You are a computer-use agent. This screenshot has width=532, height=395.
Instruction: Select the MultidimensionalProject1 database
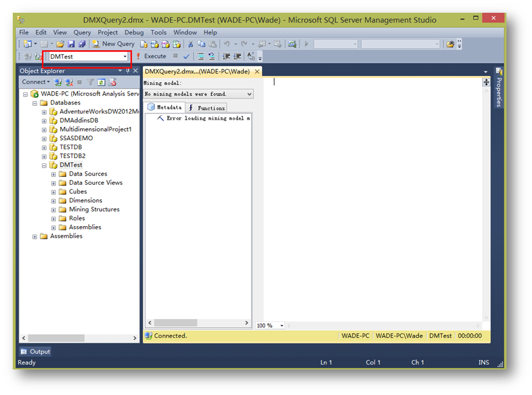(95, 129)
